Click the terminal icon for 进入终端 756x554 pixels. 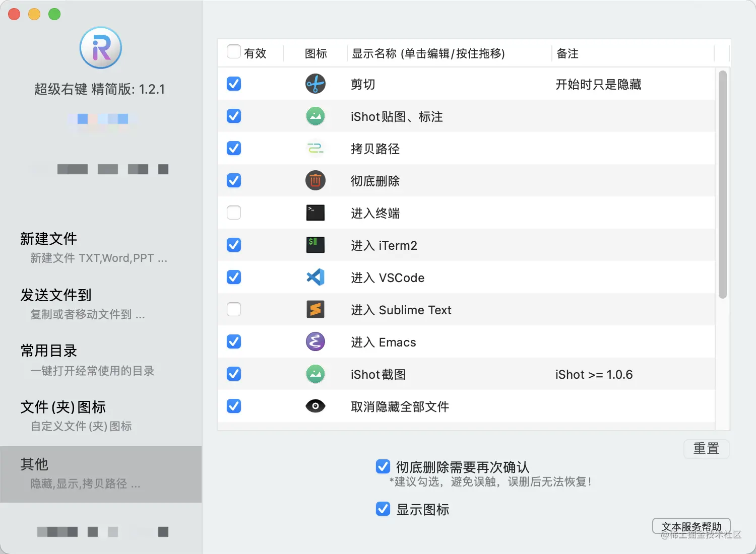[x=316, y=213]
